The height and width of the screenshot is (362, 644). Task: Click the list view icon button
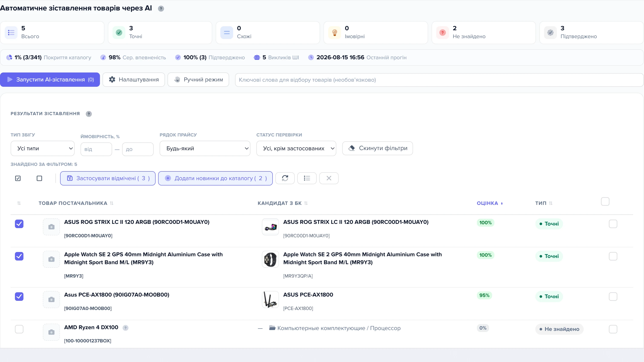[307, 178]
